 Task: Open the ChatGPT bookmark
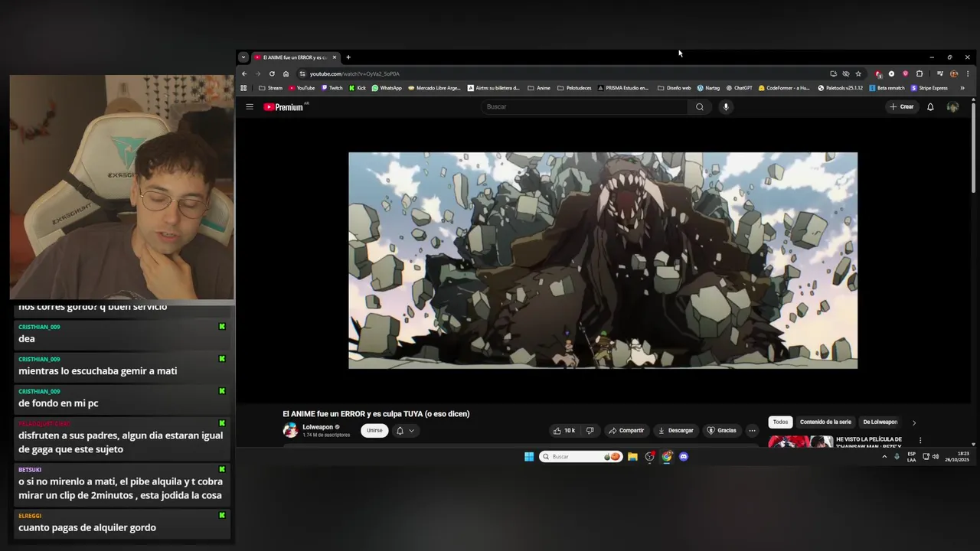tap(739, 88)
